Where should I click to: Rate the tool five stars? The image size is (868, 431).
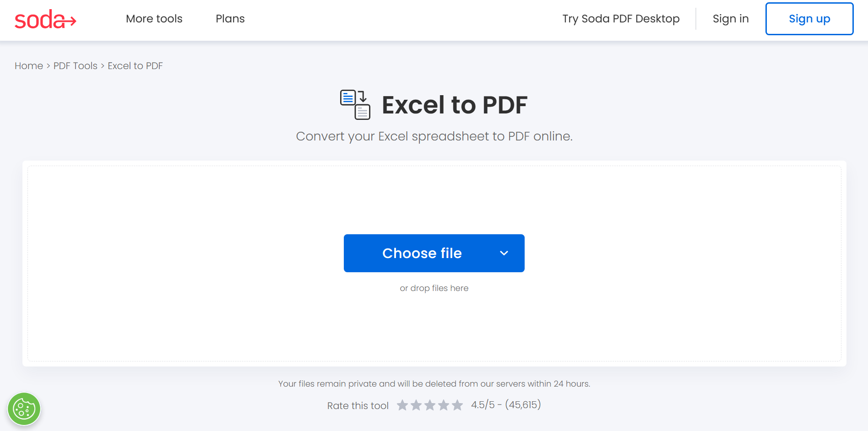[x=457, y=405]
